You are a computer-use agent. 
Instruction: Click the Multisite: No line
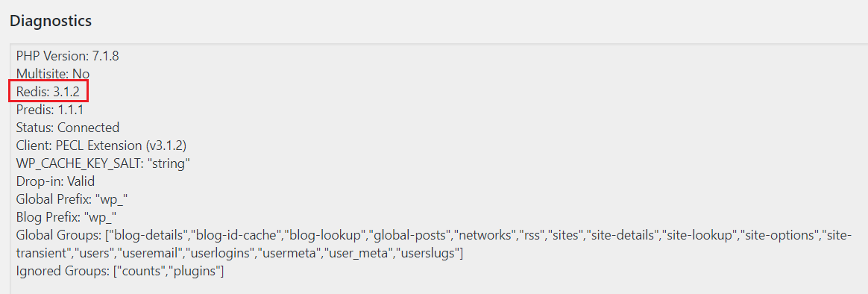(53, 74)
